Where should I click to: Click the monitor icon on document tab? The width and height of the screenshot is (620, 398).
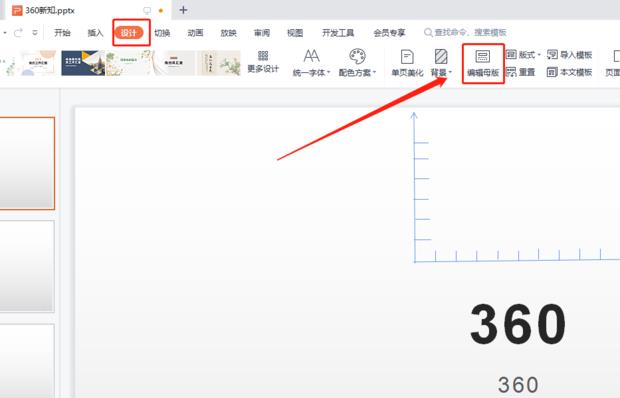[x=147, y=11]
